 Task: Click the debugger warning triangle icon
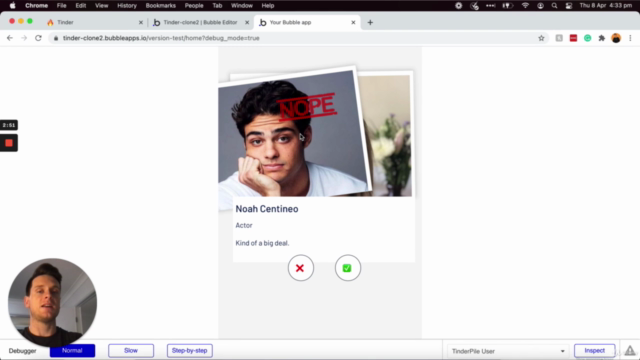coord(630,351)
